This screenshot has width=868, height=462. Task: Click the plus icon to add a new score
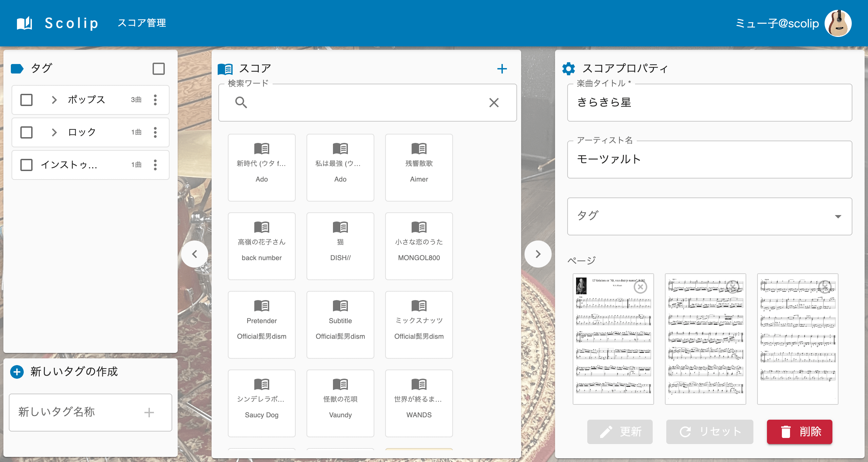coord(503,68)
